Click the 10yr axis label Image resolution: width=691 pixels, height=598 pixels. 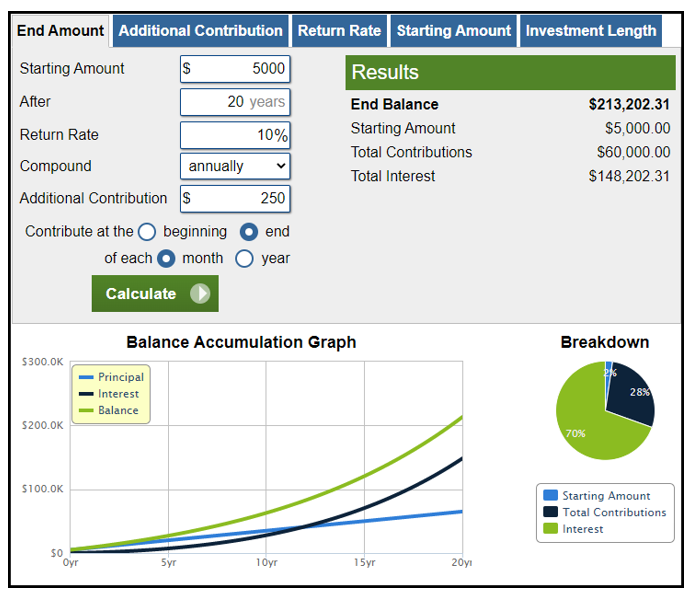[x=267, y=563]
